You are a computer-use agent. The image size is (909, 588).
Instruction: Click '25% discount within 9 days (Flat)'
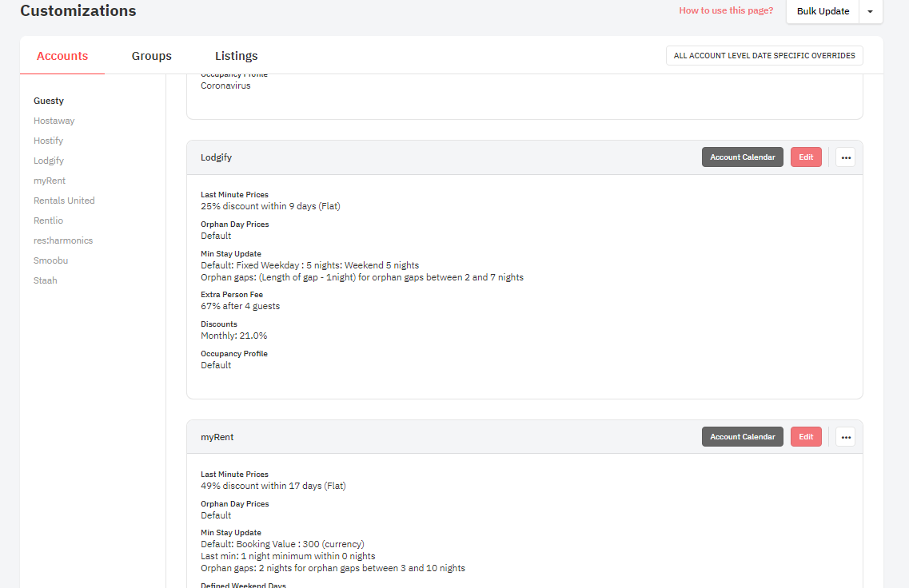[x=270, y=206]
